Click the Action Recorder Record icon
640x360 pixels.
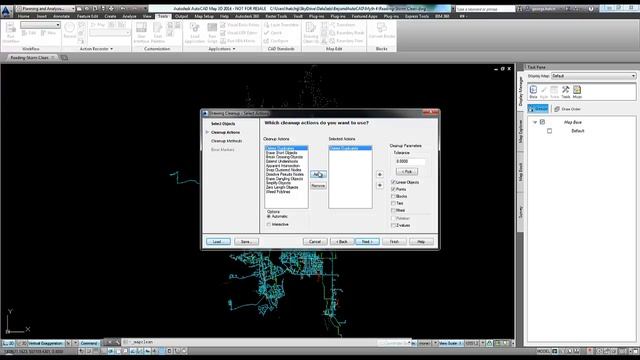[x=70, y=31]
